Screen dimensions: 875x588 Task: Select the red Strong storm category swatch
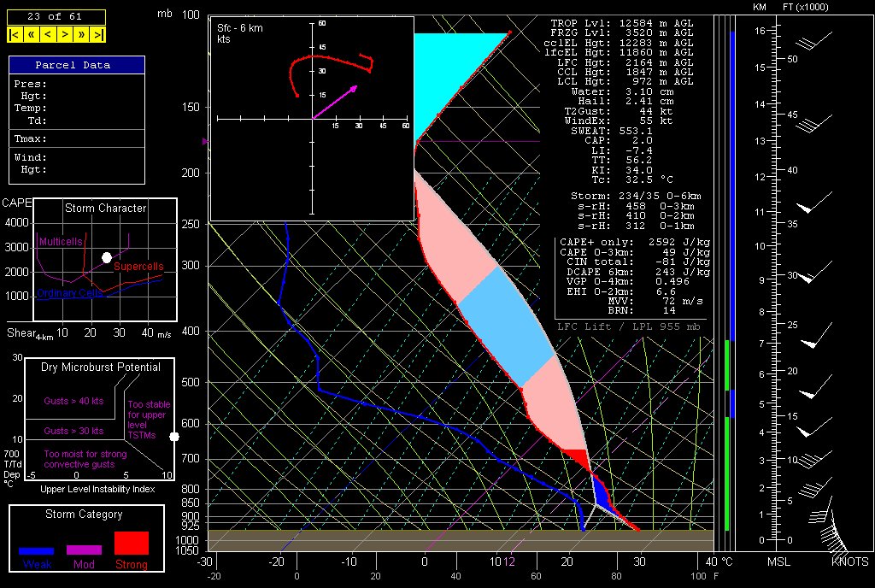[x=132, y=543]
